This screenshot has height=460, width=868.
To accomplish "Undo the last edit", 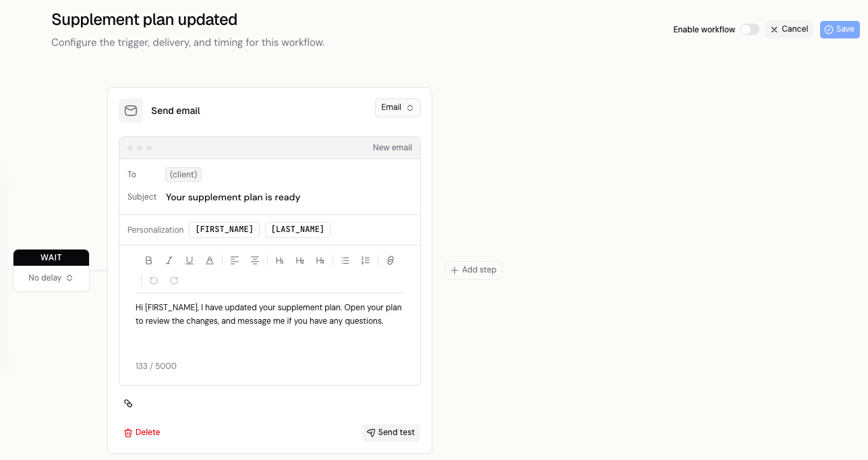I will [x=154, y=281].
